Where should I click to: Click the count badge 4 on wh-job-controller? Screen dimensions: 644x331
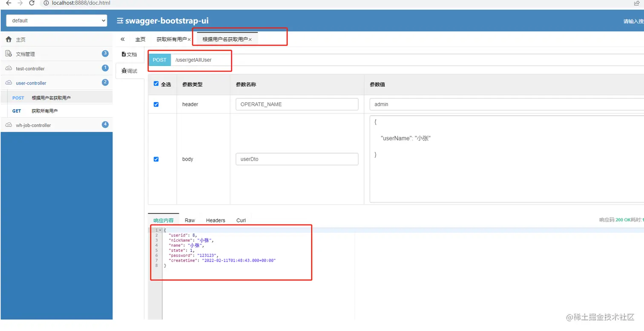coord(105,125)
